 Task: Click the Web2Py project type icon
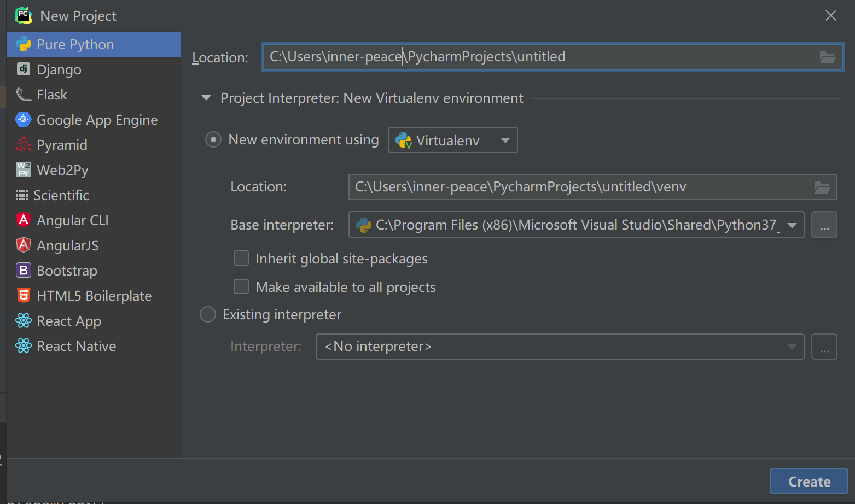(24, 169)
